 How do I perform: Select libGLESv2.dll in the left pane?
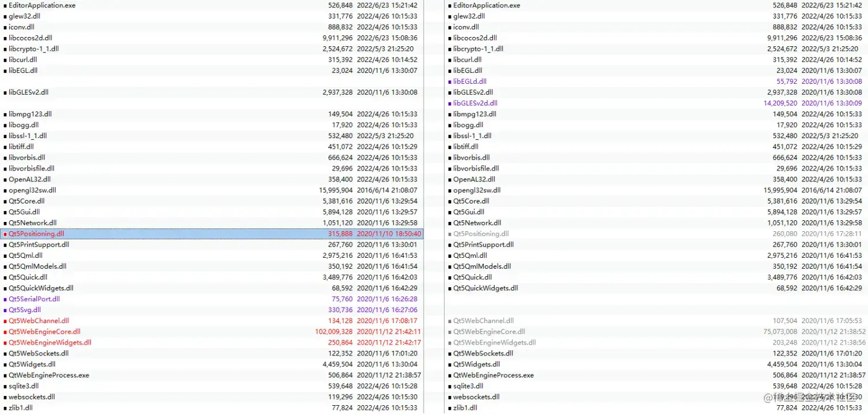click(28, 92)
